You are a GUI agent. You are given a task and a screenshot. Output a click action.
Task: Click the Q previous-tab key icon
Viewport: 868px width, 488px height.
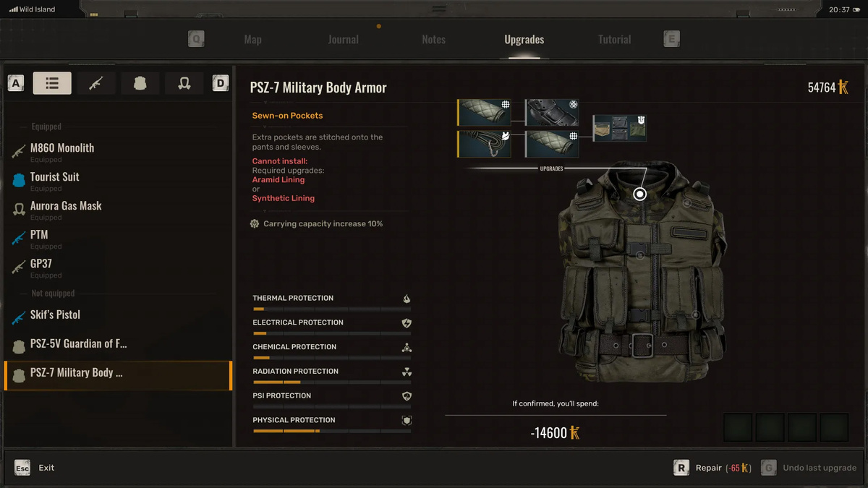pos(196,39)
